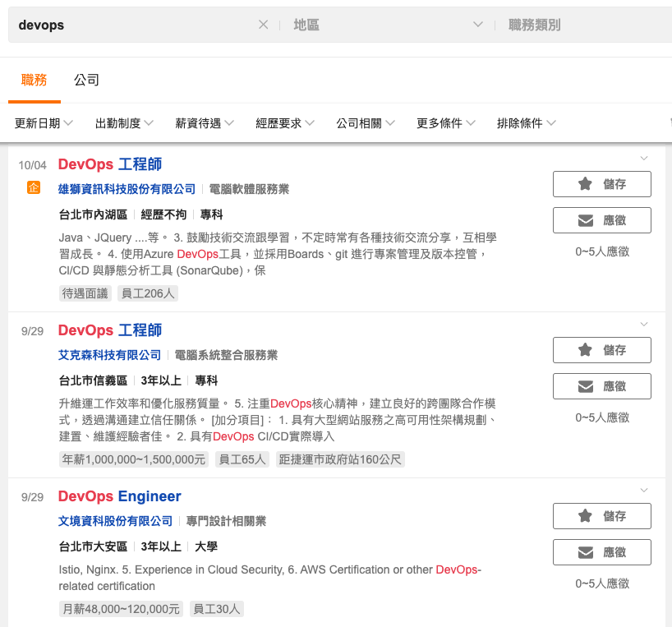The image size is (672, 627).
Task: Click the 台北市大安區 location text
Action: (x=93, y=546)
